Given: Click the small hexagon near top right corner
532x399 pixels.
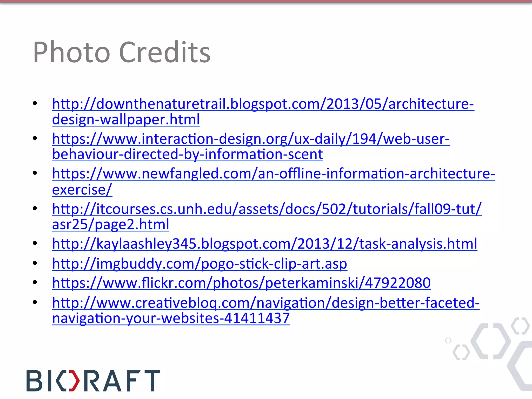Looking at the screenshot, I should click(520, 326).
